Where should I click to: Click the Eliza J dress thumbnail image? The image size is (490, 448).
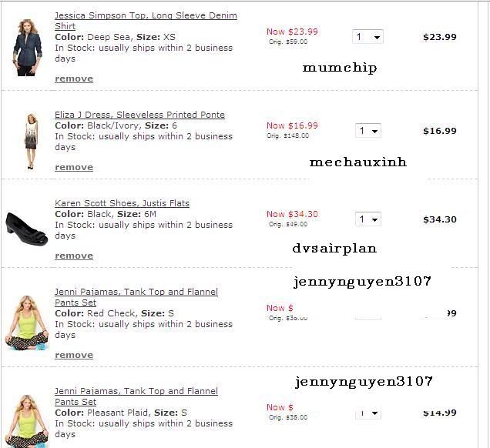click(x=32, y=141)
